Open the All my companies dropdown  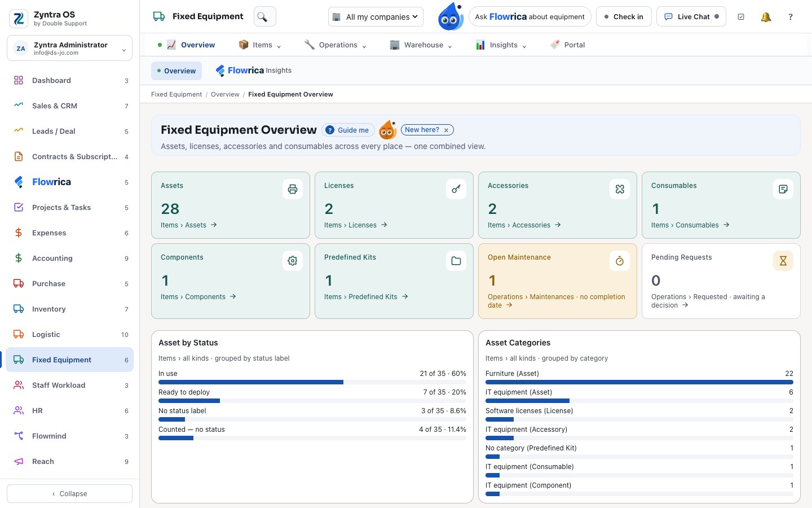click(376, 17)
